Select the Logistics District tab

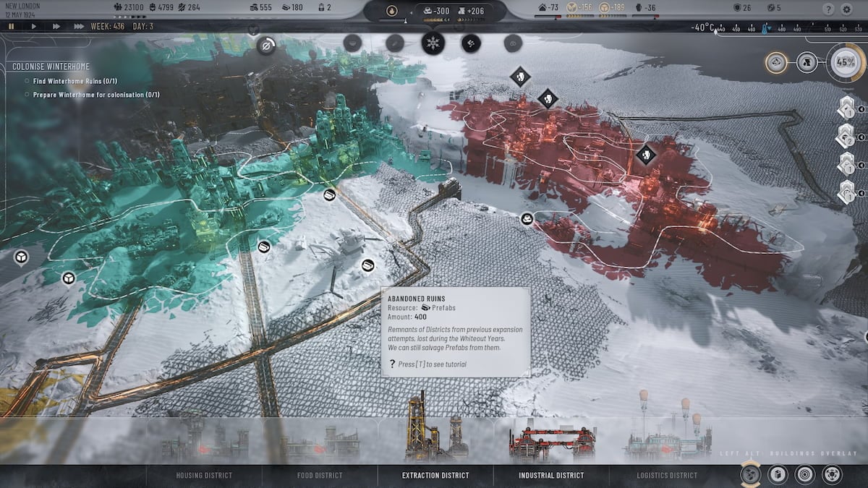point(666,476)
